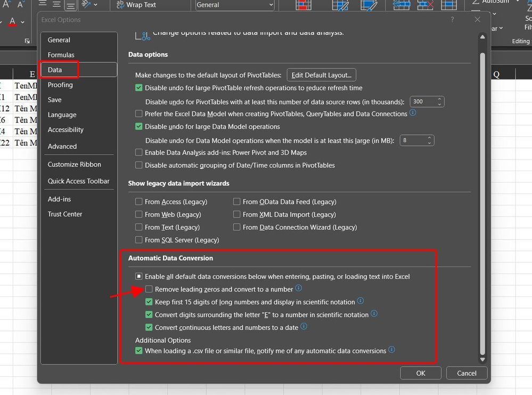Select the Data options category
Viewport: 532px width, 395px height.
[x=79, y=70]
